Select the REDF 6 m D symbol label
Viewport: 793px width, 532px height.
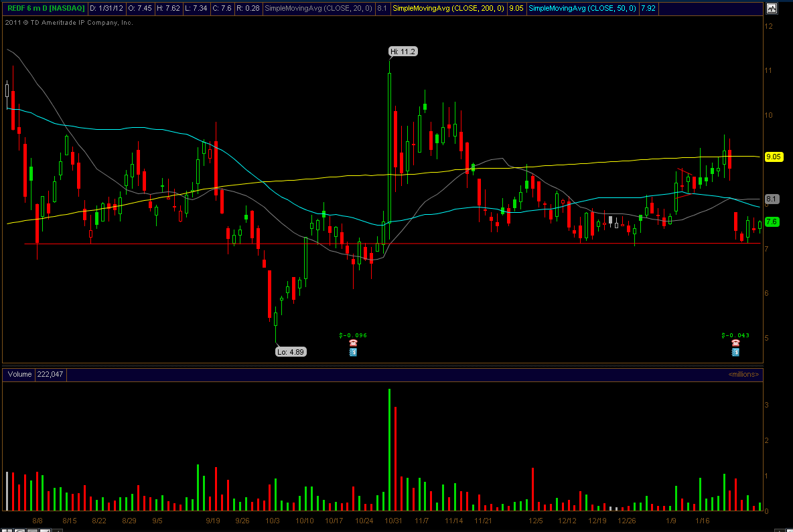[44, 8]
